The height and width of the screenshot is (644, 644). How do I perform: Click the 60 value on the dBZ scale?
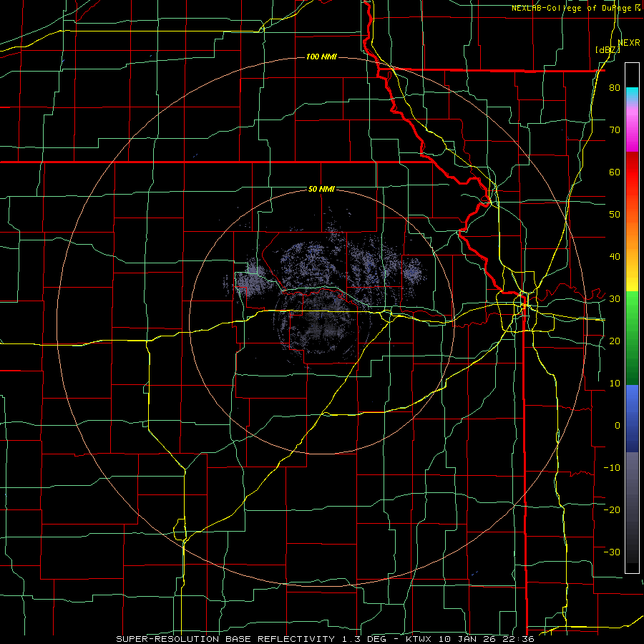(615, 172)
